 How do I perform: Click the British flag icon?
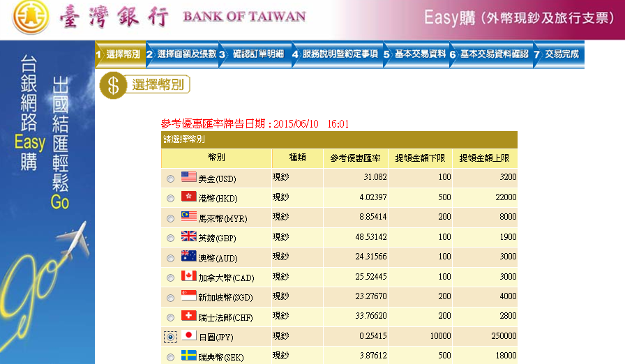(x=188, y=236)
